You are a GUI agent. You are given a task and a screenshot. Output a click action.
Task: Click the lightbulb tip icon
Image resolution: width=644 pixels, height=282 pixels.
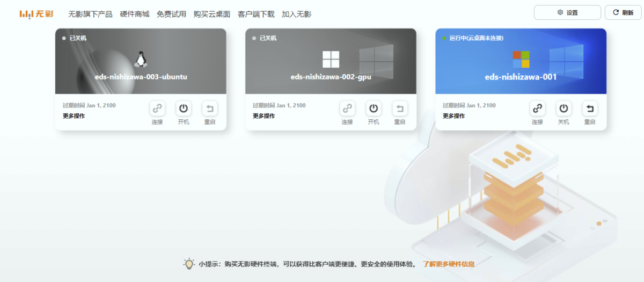click(189, 264)
